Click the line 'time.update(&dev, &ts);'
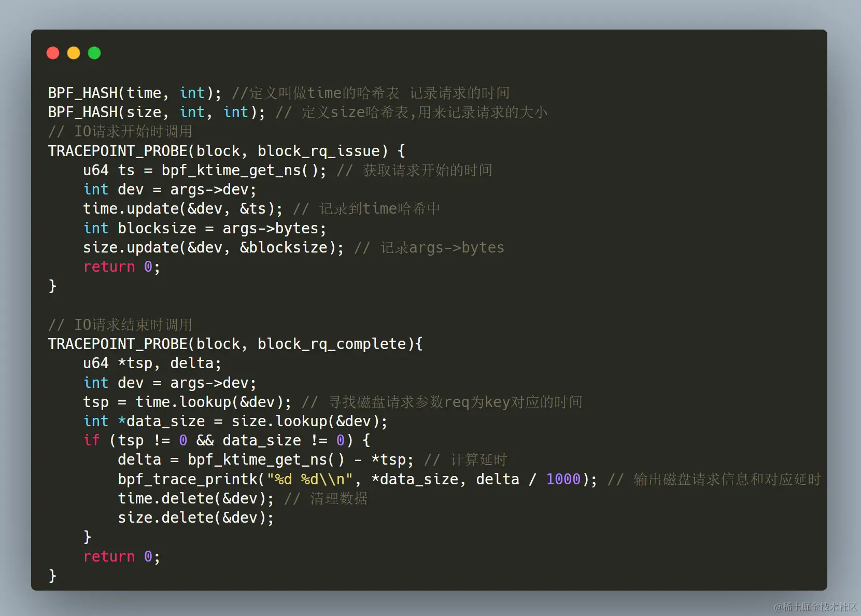This screenshot has height=616, width=861. tap(183, 208)
